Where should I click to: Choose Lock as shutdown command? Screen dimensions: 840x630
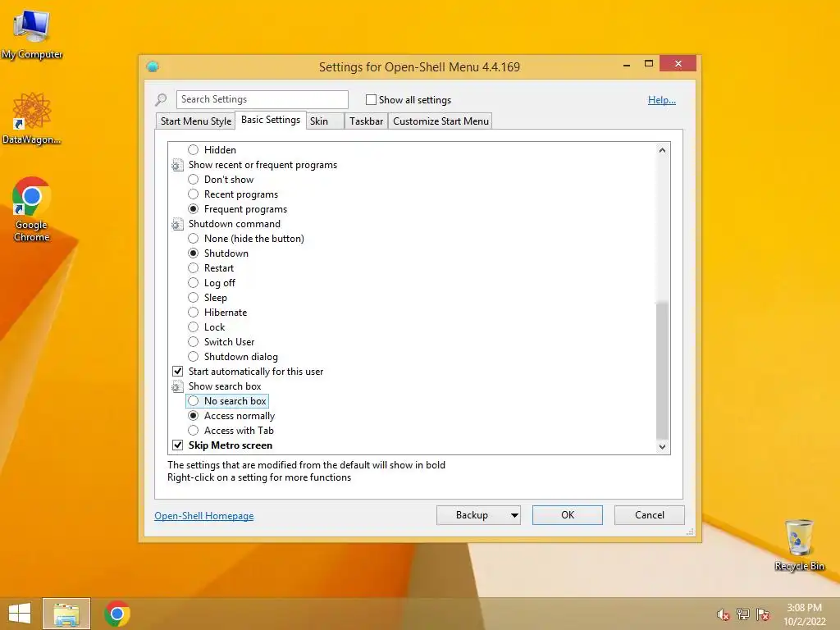pos(193,326)
